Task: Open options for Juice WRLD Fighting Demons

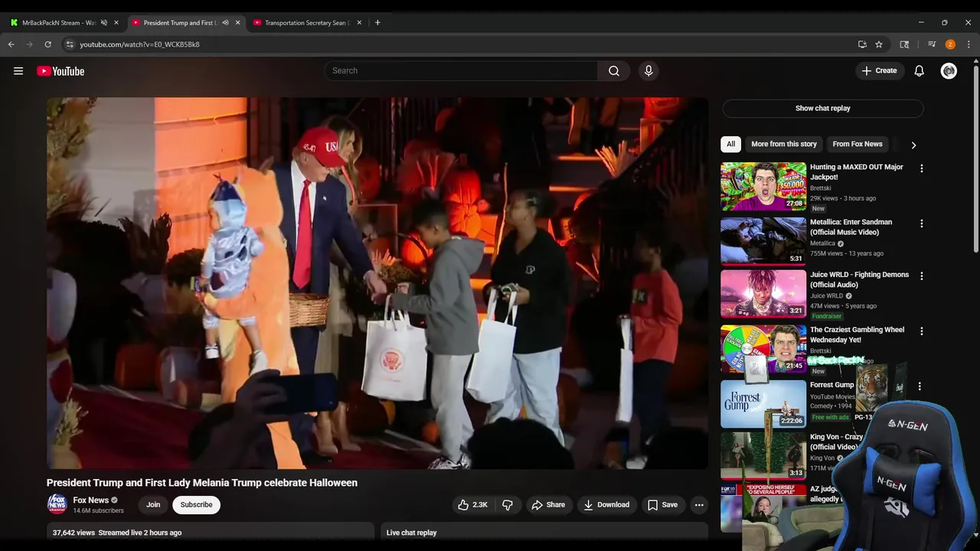Action: (922, 276)
